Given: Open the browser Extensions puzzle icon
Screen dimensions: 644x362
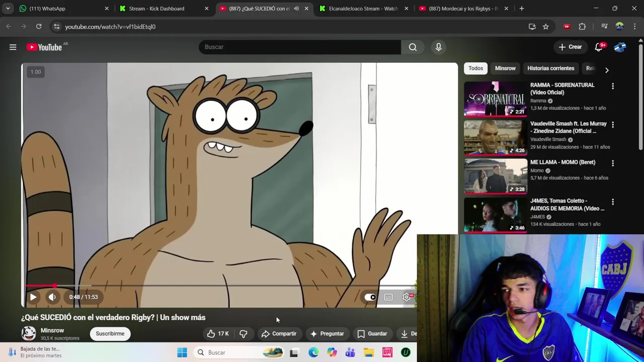Looking at the screenshot, I should tap(582, 27).
